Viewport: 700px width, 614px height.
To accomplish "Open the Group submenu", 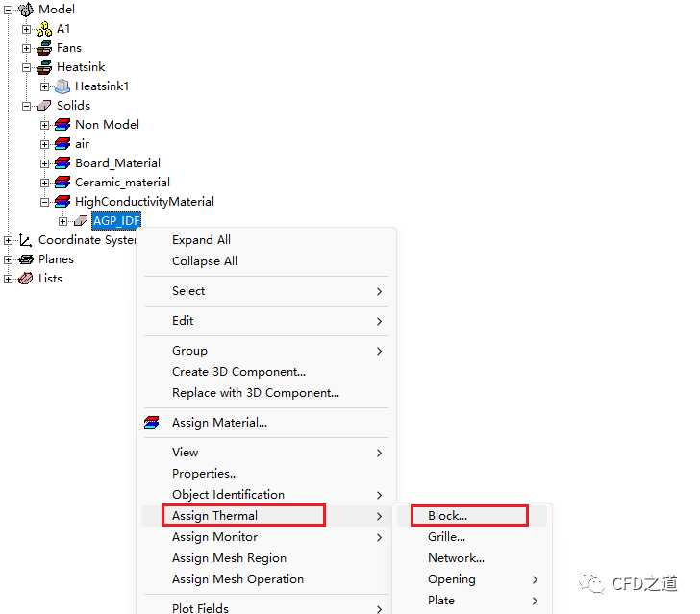I will coord(266,351).
